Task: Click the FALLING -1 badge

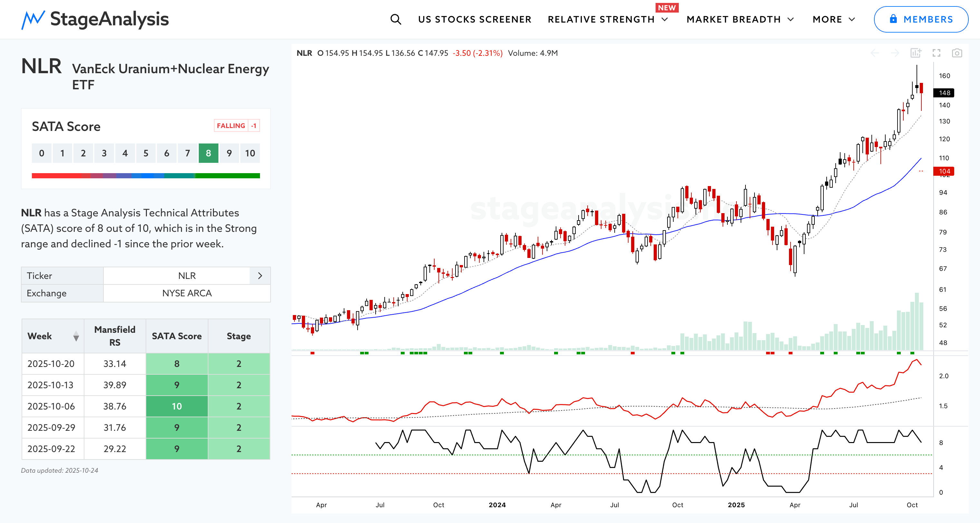Action: (x=237, y=126)
